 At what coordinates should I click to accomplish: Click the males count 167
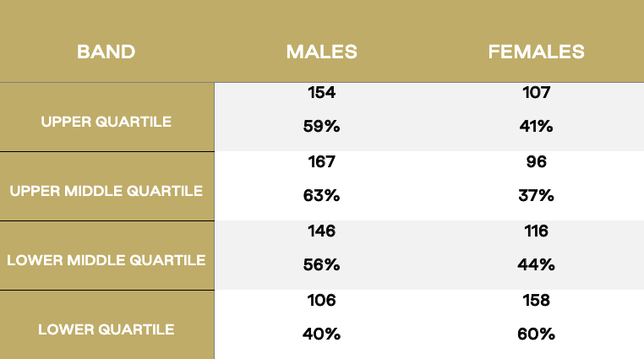[322, 161]
